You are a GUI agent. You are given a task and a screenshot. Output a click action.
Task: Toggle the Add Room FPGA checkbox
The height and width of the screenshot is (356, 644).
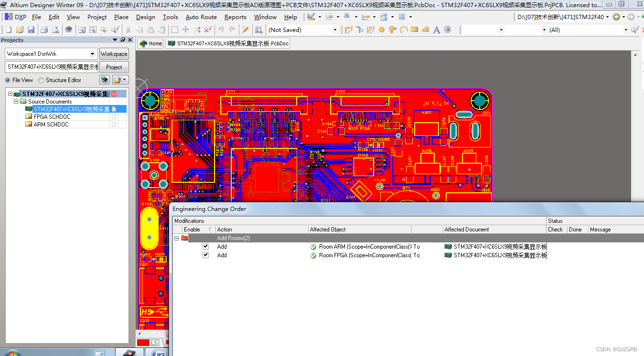pyautogui.click(x=205, y=255)
